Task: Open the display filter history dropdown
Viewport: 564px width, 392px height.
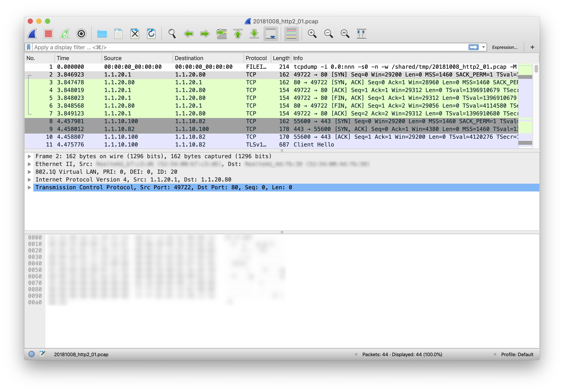Action: pos(483,47)
